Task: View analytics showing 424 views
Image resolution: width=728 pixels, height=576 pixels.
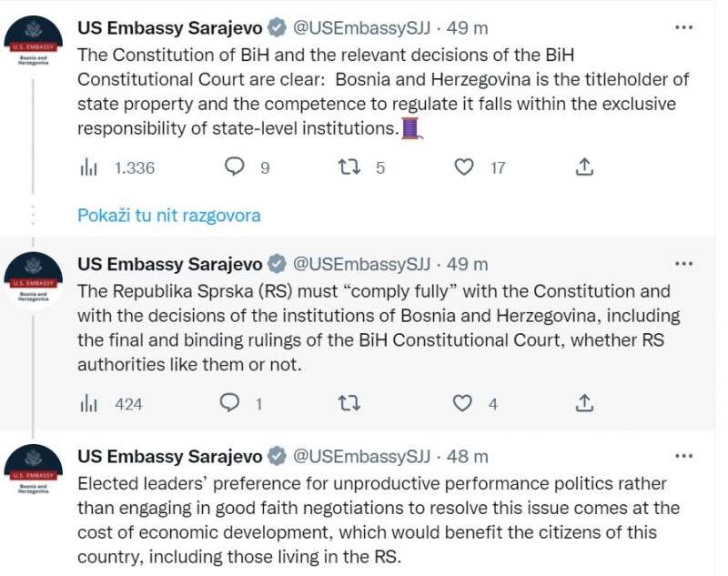Action: 89,404
